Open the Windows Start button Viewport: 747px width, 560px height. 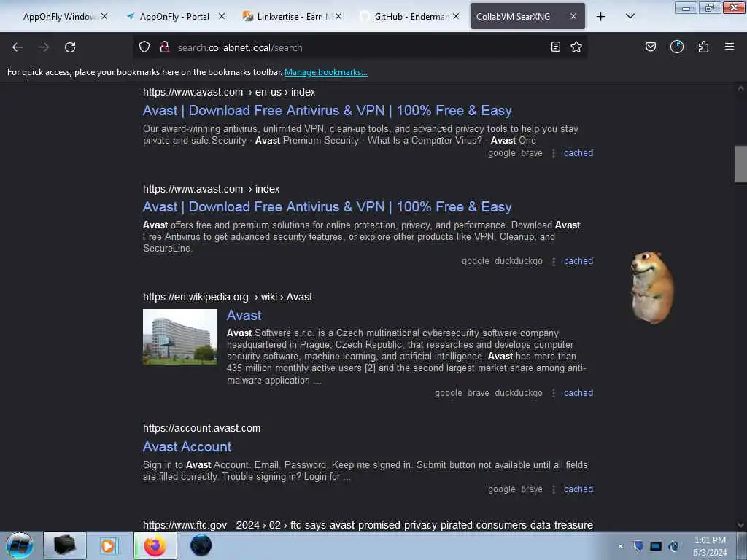coord(19,545)
